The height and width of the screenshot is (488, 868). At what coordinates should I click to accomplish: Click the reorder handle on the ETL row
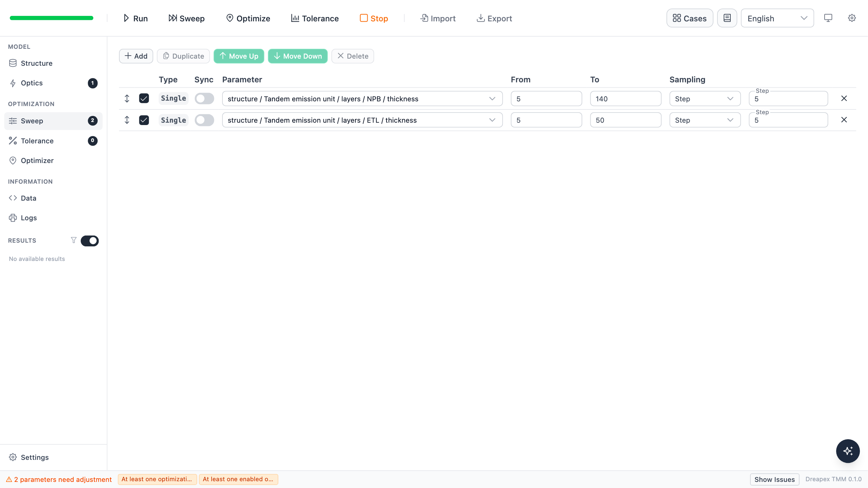tap(127, 120)
